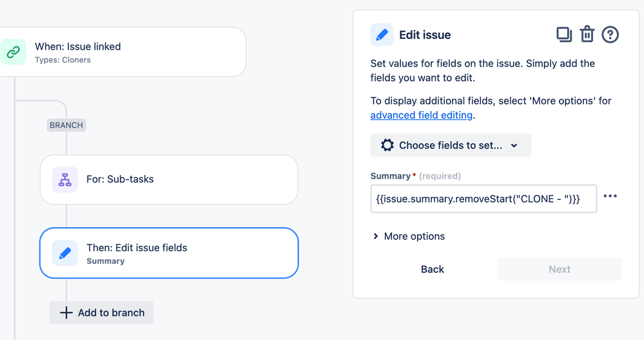This screenshot has width=644, height=340.
Task: Click the green link trigger icon
Action: (x=13, y=52)
